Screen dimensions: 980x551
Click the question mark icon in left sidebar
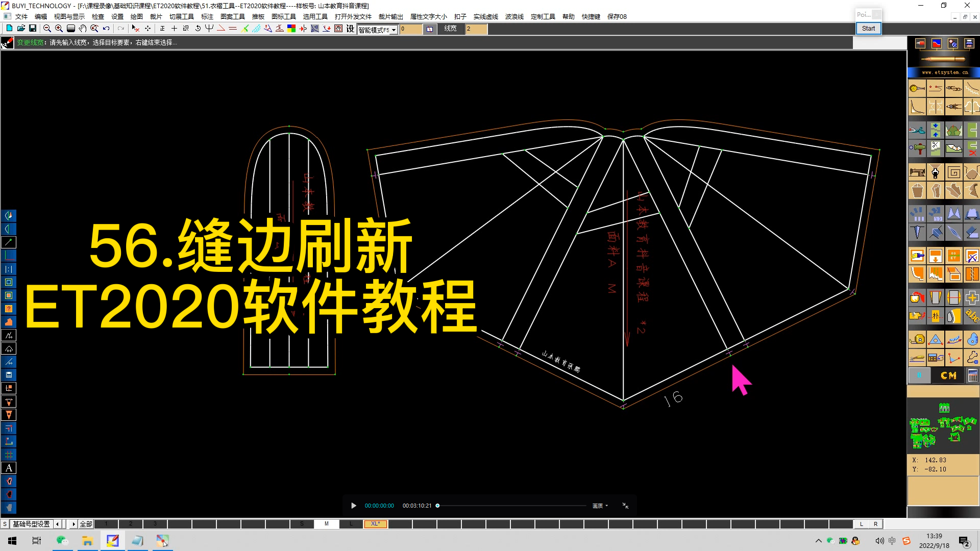9,309
